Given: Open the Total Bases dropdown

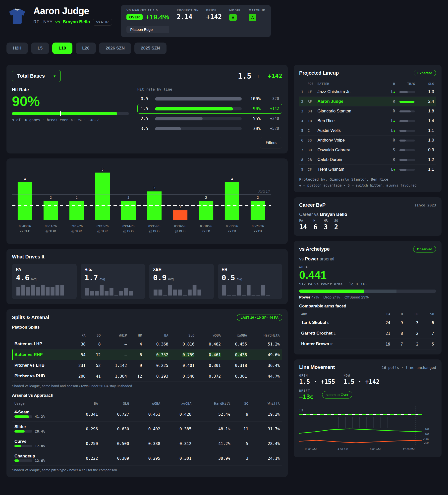Looking at the screenshot, I should pyautogui.click(x=36, y=76).
